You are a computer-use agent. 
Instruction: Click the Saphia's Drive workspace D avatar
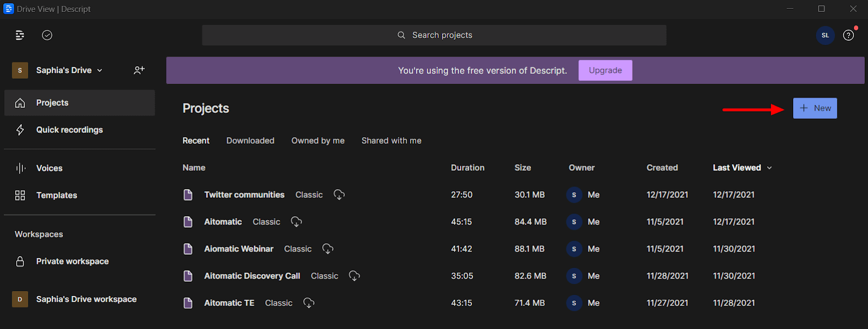coord(20,299)
